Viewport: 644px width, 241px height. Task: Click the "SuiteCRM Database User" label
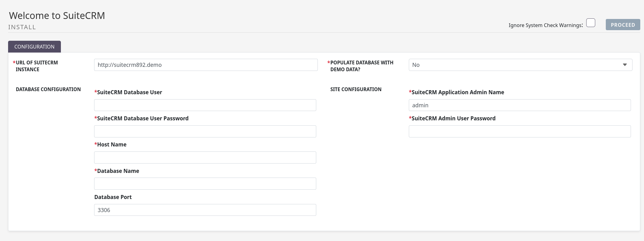(129, 92)
